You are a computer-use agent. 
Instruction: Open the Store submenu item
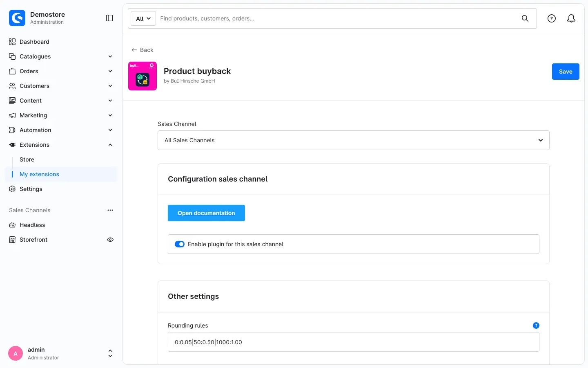(x=61, y=159)
